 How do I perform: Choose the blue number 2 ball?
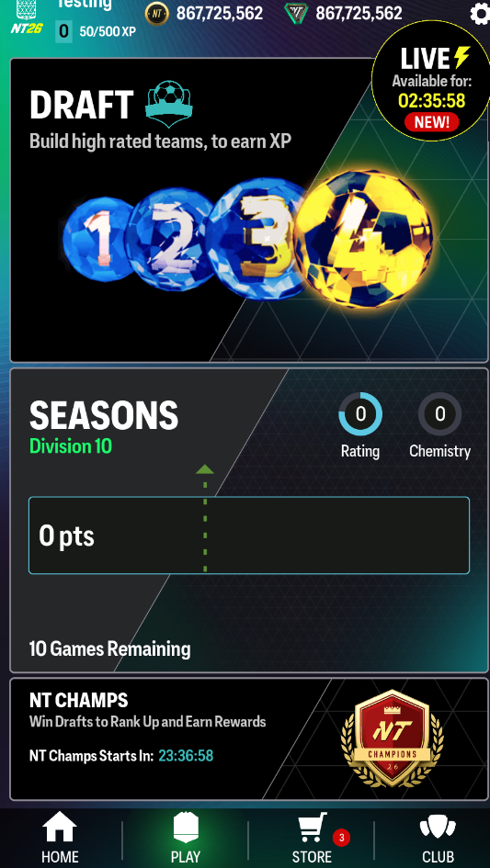click(x=169, y=239)
